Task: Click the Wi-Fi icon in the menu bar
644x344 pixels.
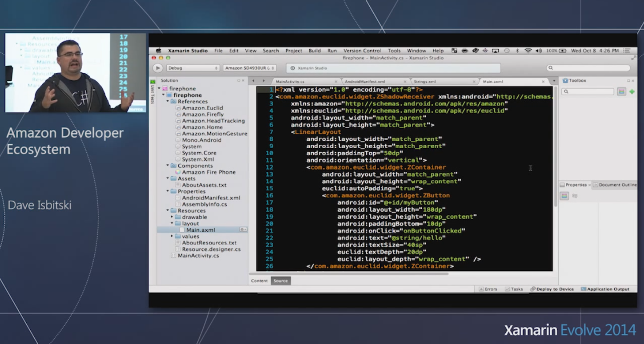Action: click(528, 51)
